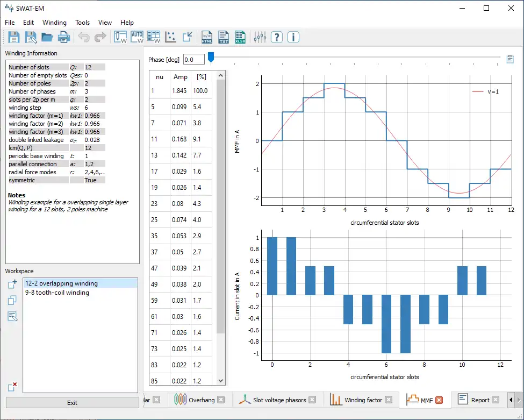The width and height of the screenshot is (524, 420).
Task: Add new winding to workspace
Action: (13, 285)
